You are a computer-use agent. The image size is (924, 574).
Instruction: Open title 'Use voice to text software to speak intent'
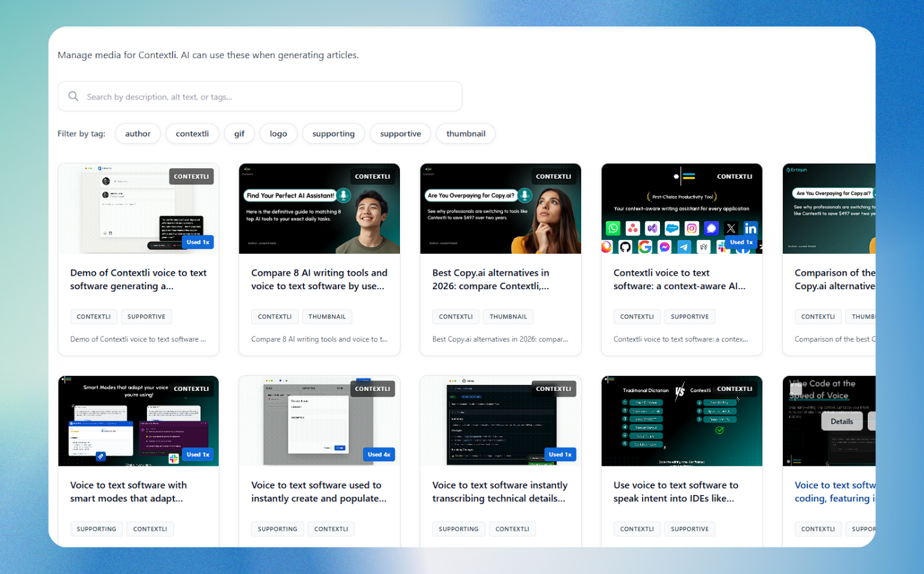pyautogui.click(x=676, y=492)
